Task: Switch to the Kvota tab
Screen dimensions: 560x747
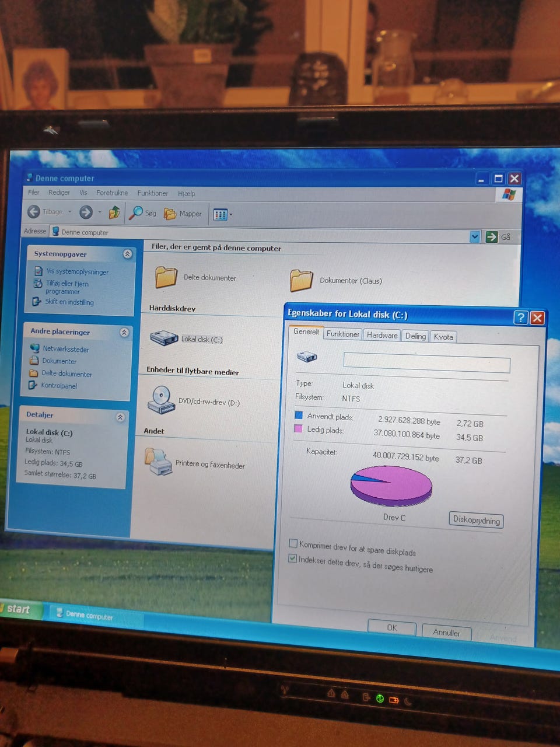Action: pos(443,337)
